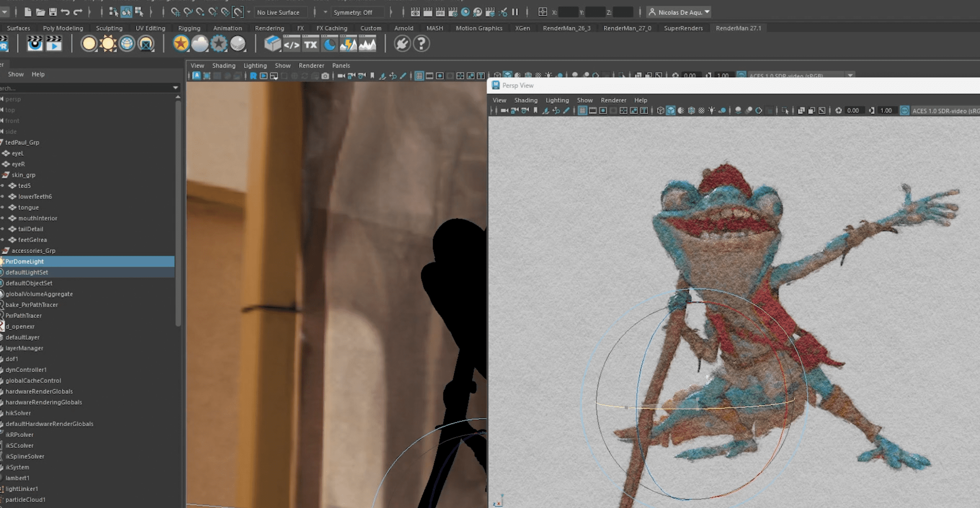Screen dimensions: 980x508
Task: Click the Nicolas De Aqu. account button
Action: click(x=678, y=12)
